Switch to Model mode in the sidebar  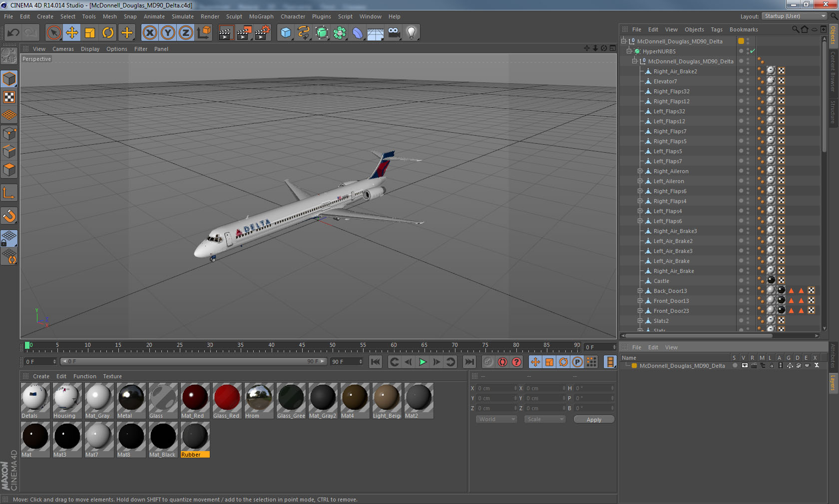coord(9,79)
